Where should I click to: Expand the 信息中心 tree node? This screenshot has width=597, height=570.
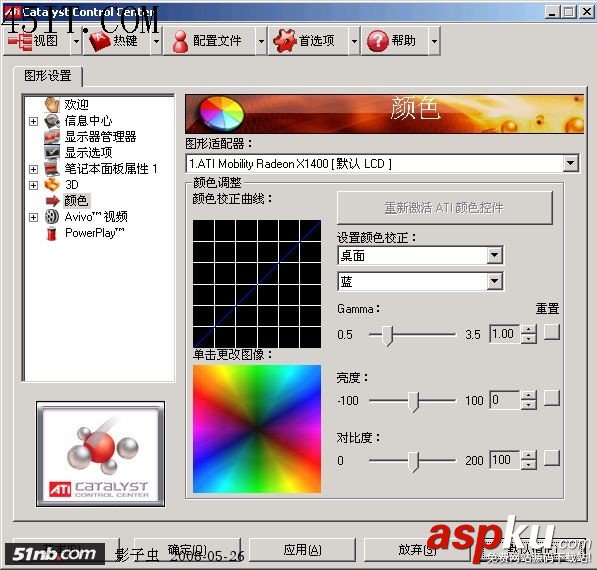click(x=34, y=121)
